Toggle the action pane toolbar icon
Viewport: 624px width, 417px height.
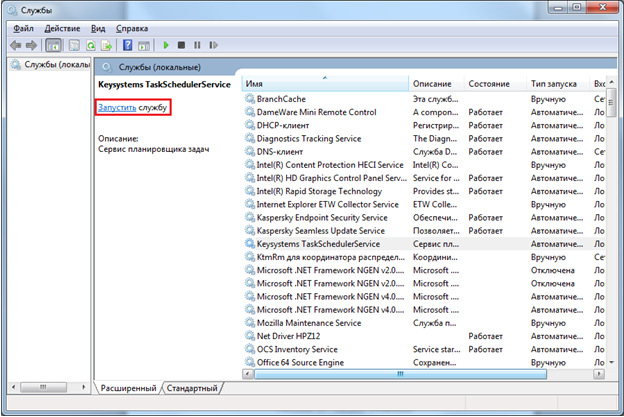[x=144, y=45]
